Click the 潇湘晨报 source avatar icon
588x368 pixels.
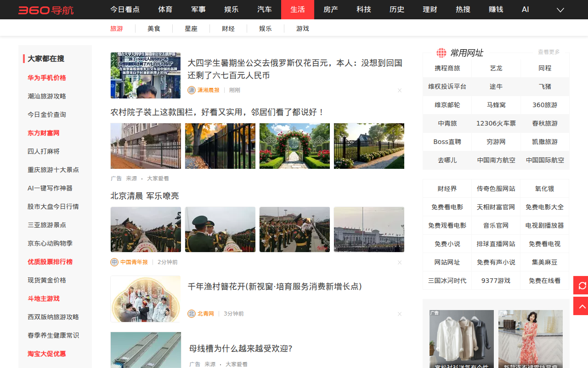192,90
